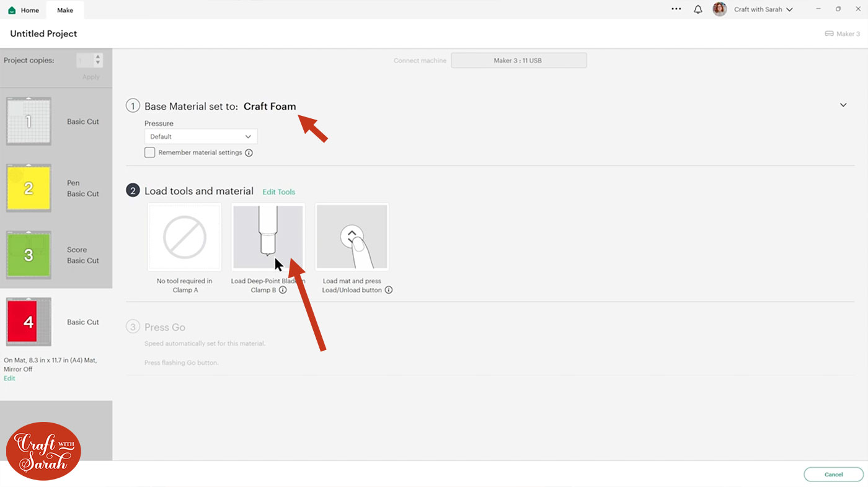Click 'Score Basic Cut' label of mat 3
The width and height of the screenshot is (868, 487).
(x=83, y=255)
